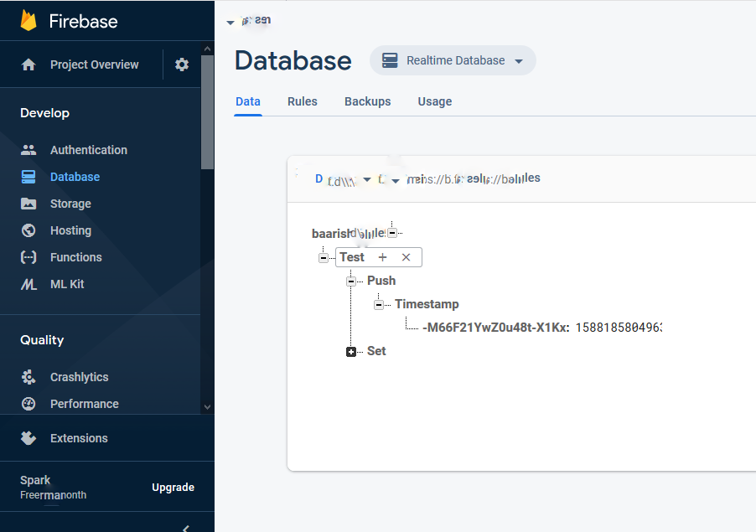
Task: Open Functions section
Action: pyautogui.click(x=76, y=257)
